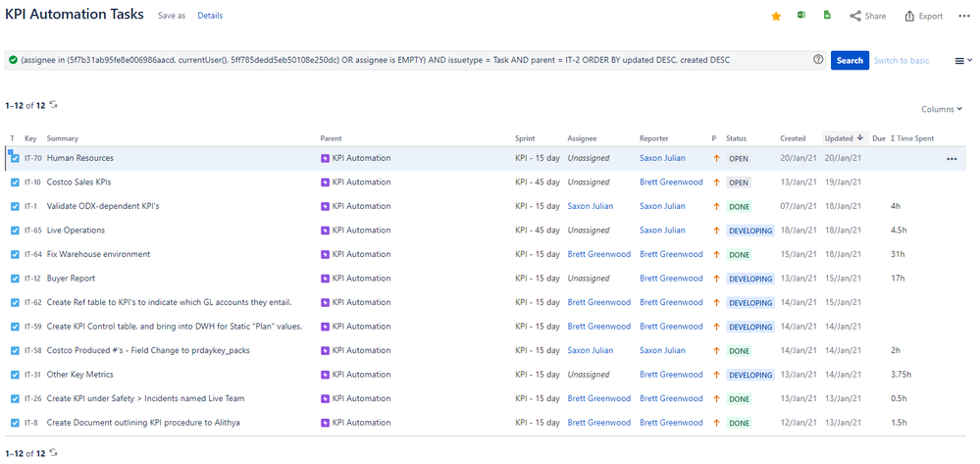Click the DONE status of IT-26
The width and height of the screenshot is (980, 464).
point(739,399)
